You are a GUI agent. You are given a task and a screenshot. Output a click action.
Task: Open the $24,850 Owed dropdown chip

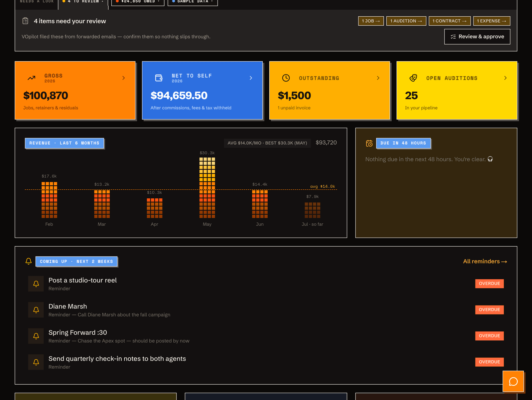pyautogui.click(x=138, y=2)
